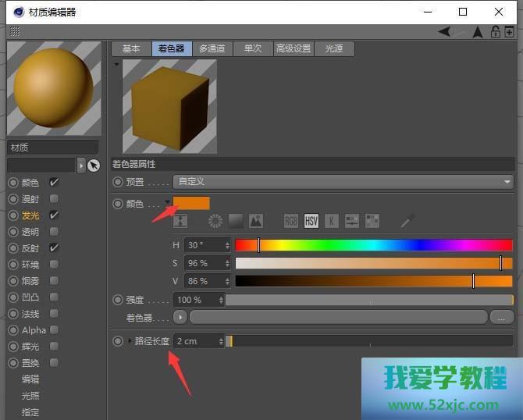The image size is (523, 420).
Task: Click the shader browse button (...)
Action: tap(501, 317)
